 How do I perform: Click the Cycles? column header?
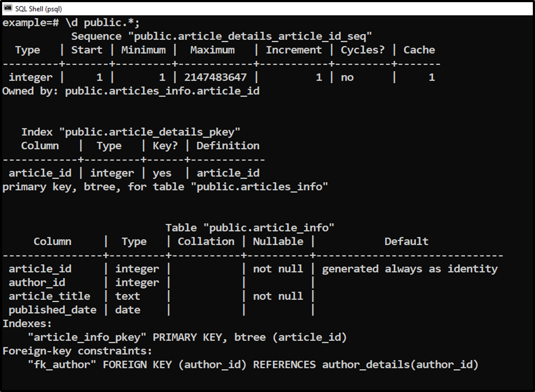click(362, 50)
